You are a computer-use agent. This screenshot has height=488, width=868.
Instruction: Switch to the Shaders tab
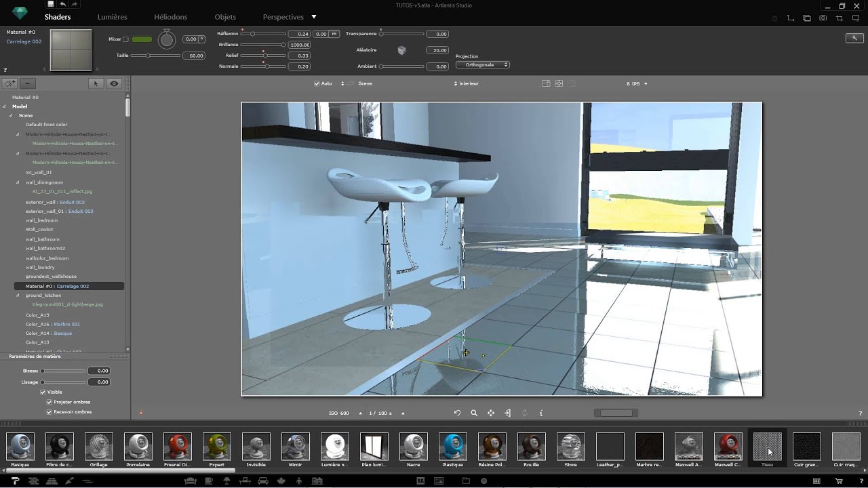pyautogui.click(x=58, y=16)
